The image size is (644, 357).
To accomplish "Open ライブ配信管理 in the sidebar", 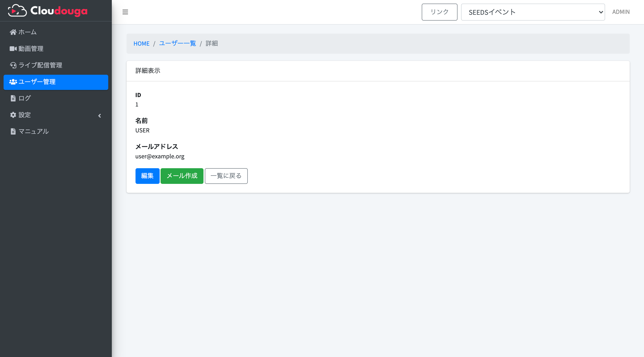I will (x=56, y=65).
